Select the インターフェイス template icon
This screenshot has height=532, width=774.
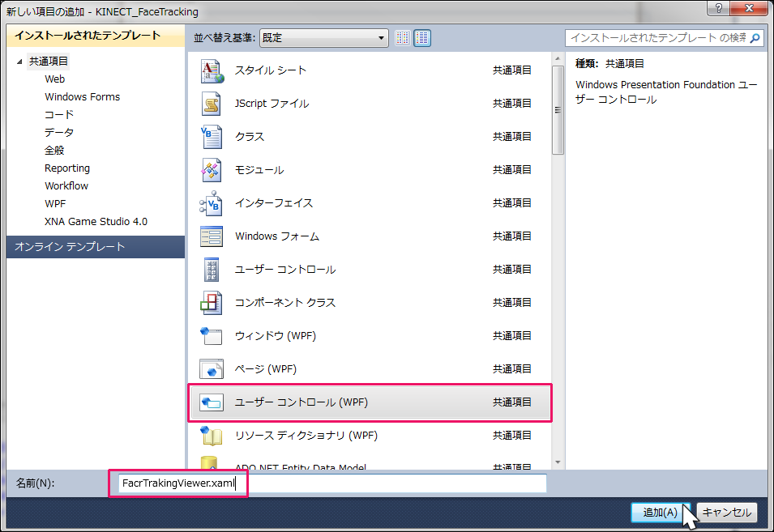[212, 203]
